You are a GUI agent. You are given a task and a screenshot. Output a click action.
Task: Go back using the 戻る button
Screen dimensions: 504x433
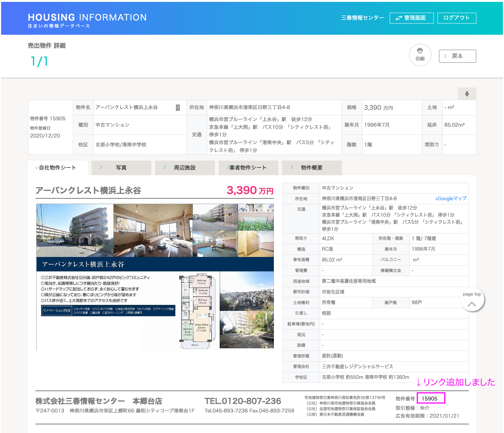457,56
